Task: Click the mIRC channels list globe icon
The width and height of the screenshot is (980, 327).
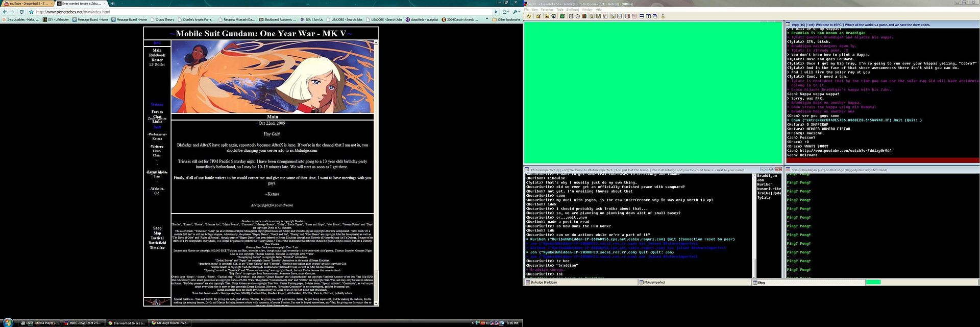Action: [554, 16]
